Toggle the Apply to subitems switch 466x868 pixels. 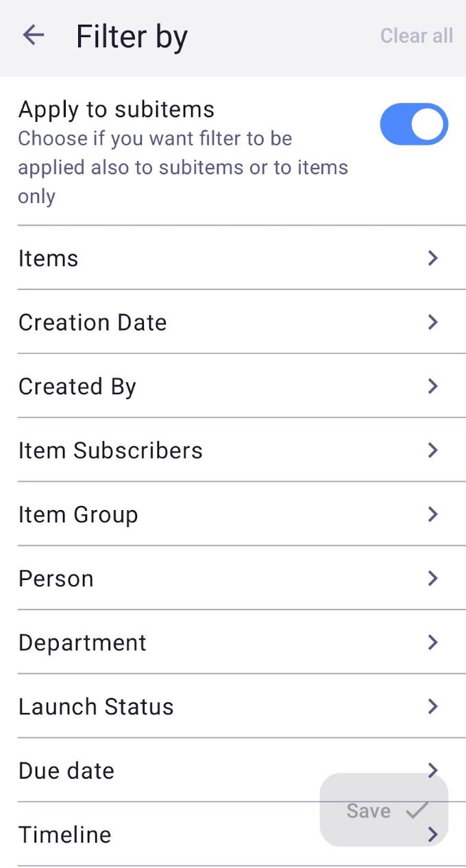[x=414, y=125]
